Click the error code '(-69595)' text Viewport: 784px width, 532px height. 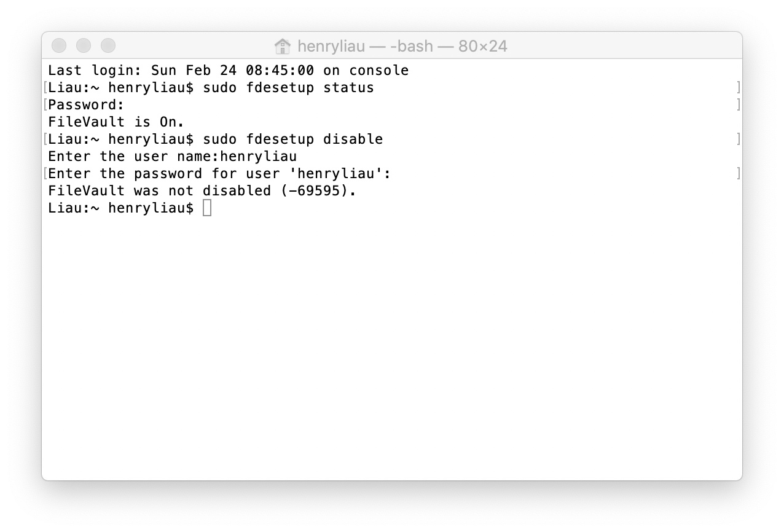(318, 191)
